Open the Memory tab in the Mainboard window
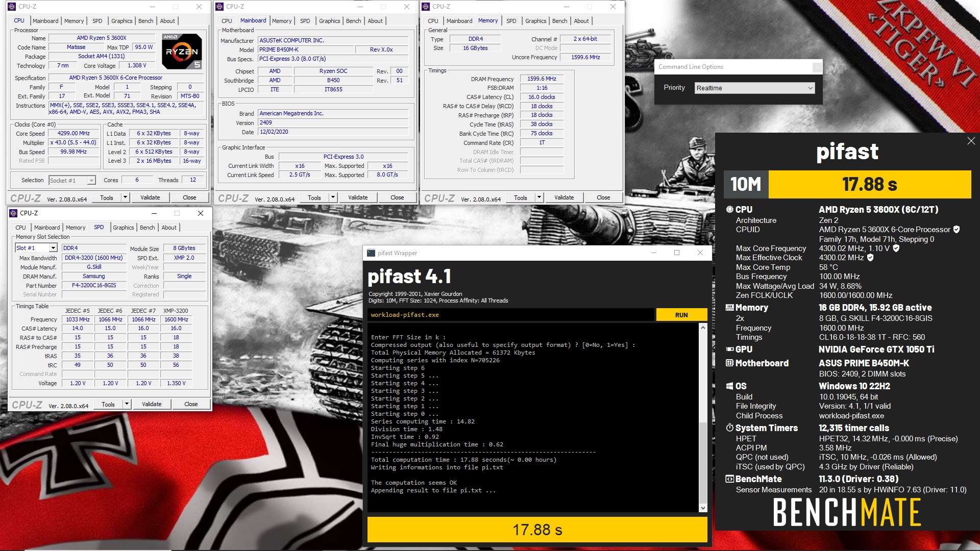The image size is (980, 551). point(282,21)
